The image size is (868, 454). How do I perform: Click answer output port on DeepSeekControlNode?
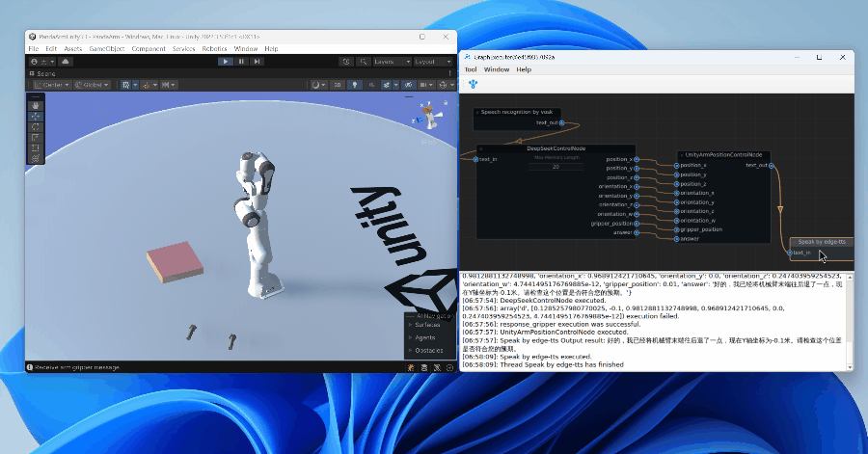coord(637,233)
